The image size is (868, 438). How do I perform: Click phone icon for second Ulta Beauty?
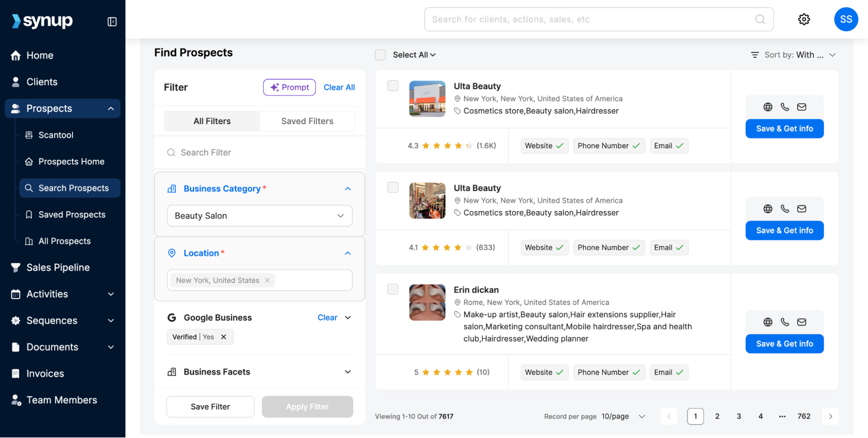[785, 209]
